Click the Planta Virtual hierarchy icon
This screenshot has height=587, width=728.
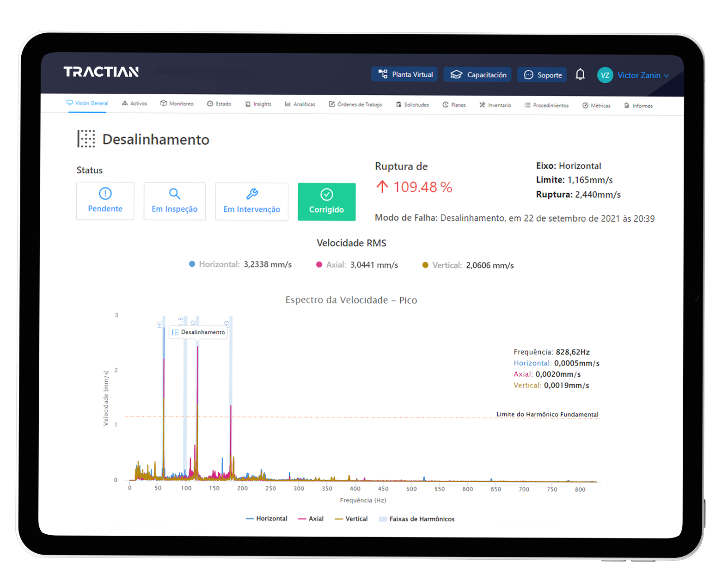[x=383, y=74]
